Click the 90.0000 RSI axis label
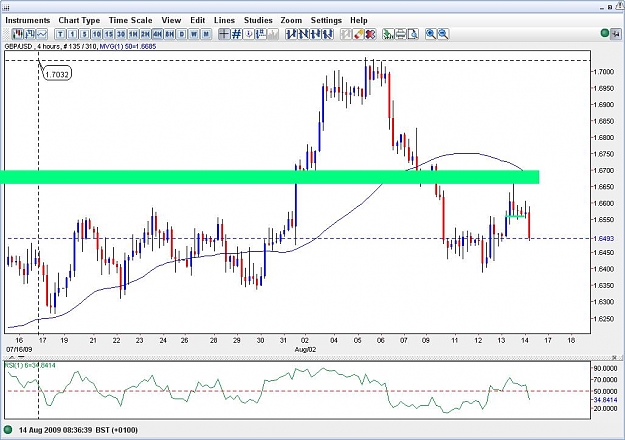This screenshot has height=440, width=625. [605, 369]
